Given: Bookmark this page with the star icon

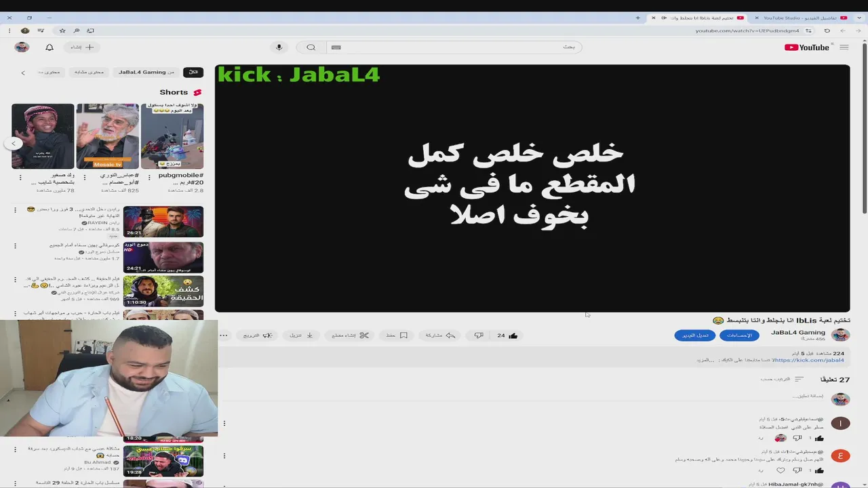Looking at the screenshot, I should [62, 30].
